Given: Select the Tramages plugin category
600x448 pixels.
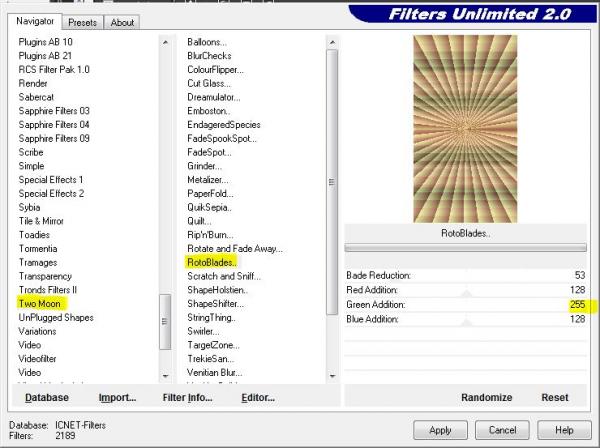Looking at the screenshot, I should pyautogui.click(x=39, y=262).
